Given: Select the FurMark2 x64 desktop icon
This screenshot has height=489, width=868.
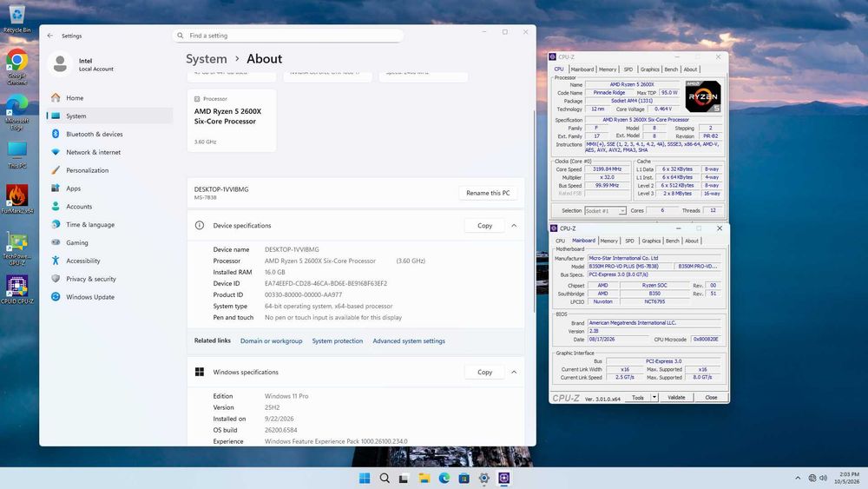Looking at the screenshot, I should (16, 200).
